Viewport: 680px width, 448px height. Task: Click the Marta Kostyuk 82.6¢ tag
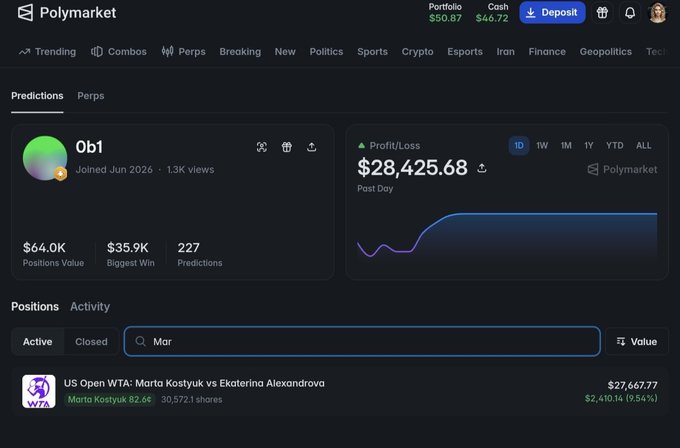click(x=109, y=399)
